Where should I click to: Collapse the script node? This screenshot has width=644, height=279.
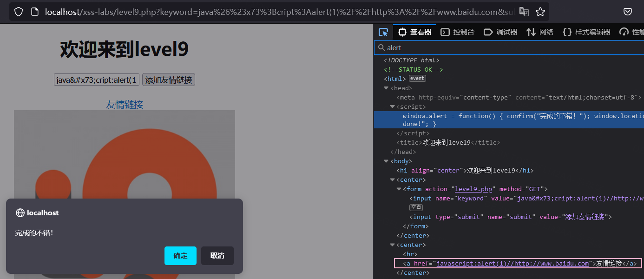pos(393,107)
